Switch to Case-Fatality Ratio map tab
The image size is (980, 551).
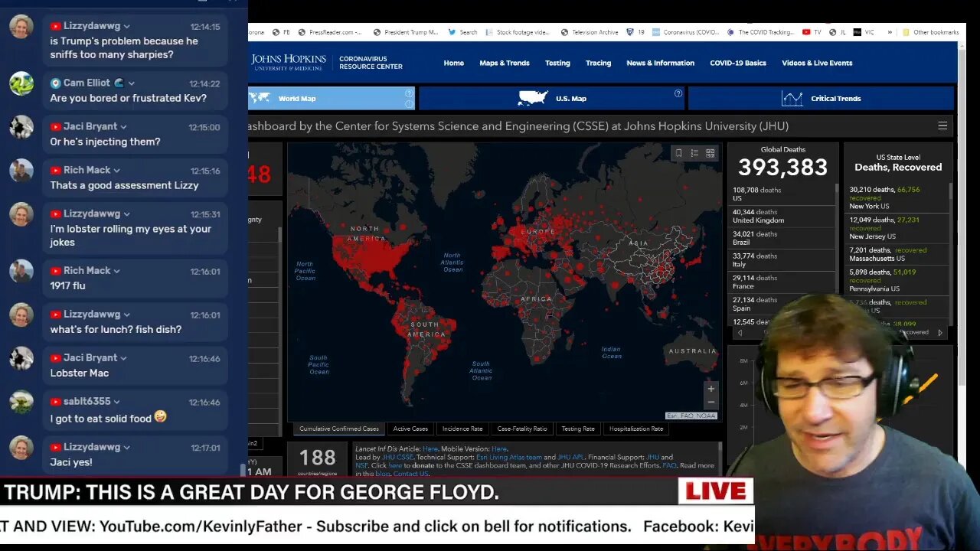click(x=522, y=429)
